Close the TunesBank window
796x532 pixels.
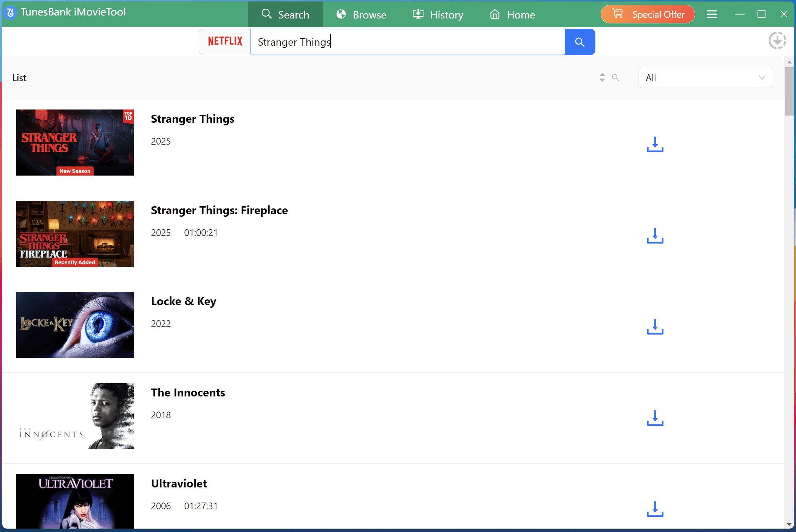pos(784,14)
